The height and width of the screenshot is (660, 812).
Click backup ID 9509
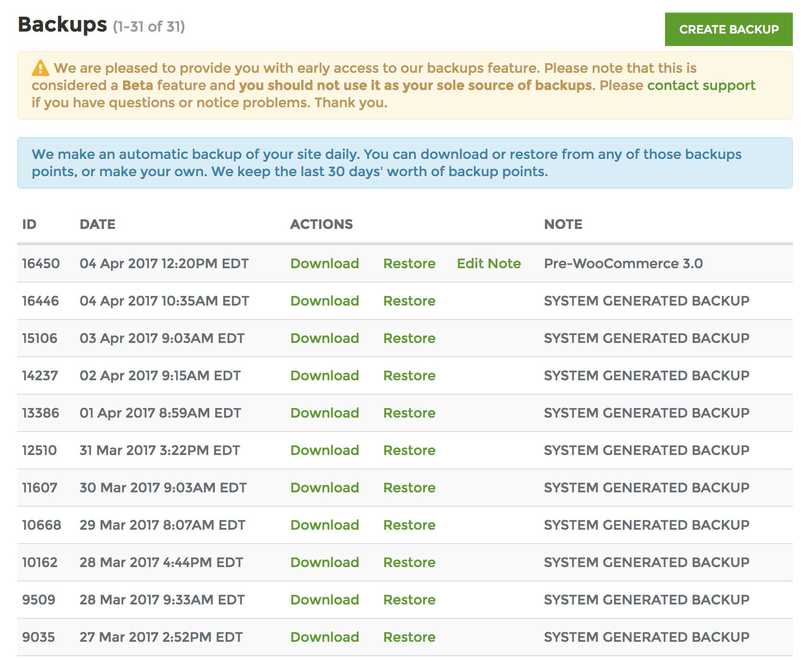click(x=39, y=600)
